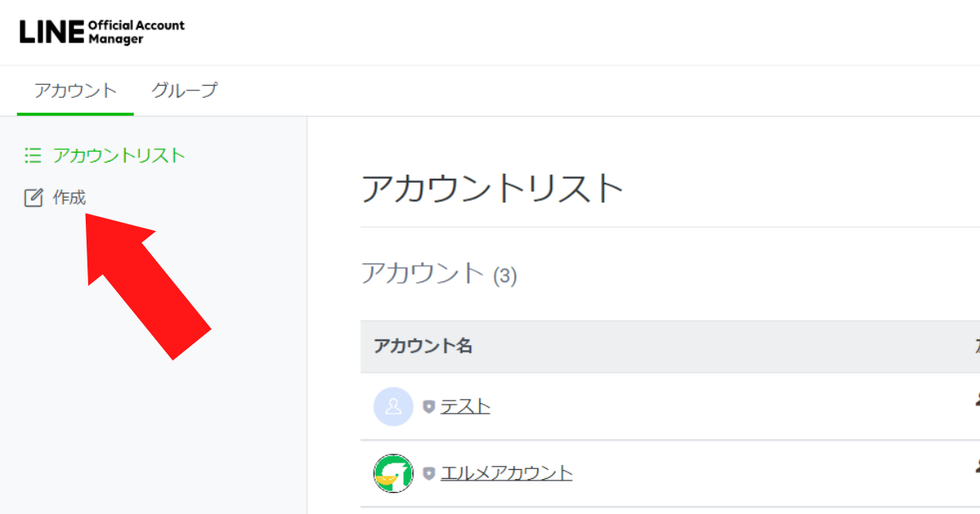The image size is (980, 514).
Task: Click the エルメアカウント green profile avatar
Action: pyautogui.click(x=393, y=473)
